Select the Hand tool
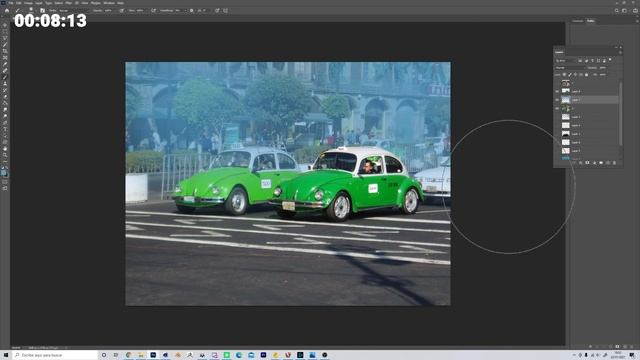The image size is (640, 360). (x=5, y=149)
